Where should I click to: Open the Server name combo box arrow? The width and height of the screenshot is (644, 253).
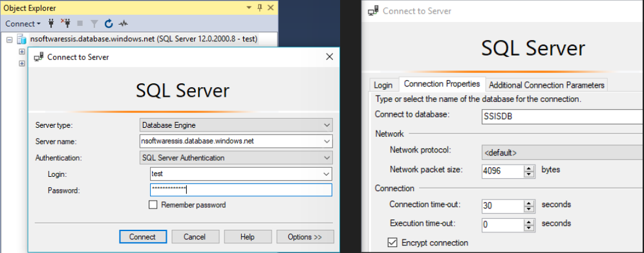pyautogui.click(x=327, y=141)
